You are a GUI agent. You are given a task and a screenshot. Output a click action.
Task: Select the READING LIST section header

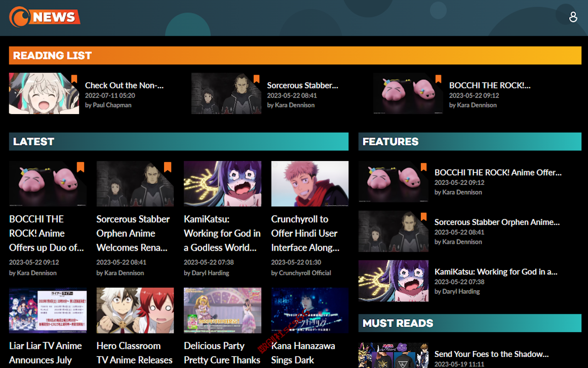tap(295, 55)
